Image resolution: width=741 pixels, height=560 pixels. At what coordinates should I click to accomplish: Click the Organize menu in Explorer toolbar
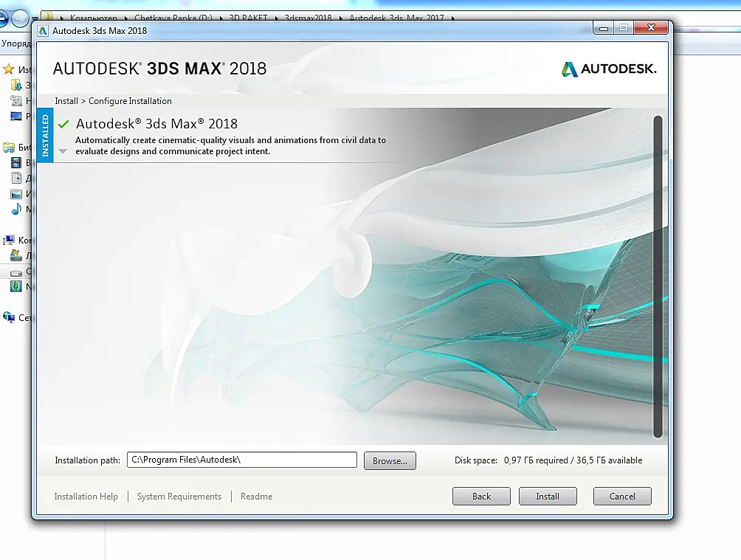(15, 44)
